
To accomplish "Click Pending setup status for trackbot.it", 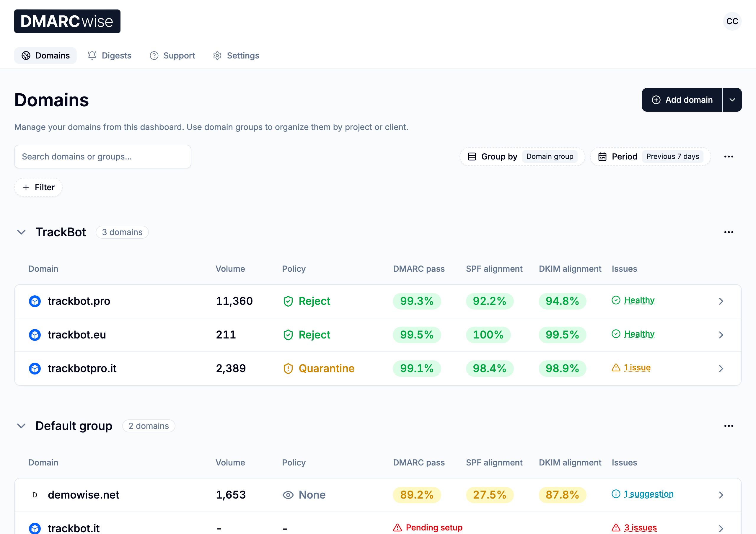I will 434,528.
